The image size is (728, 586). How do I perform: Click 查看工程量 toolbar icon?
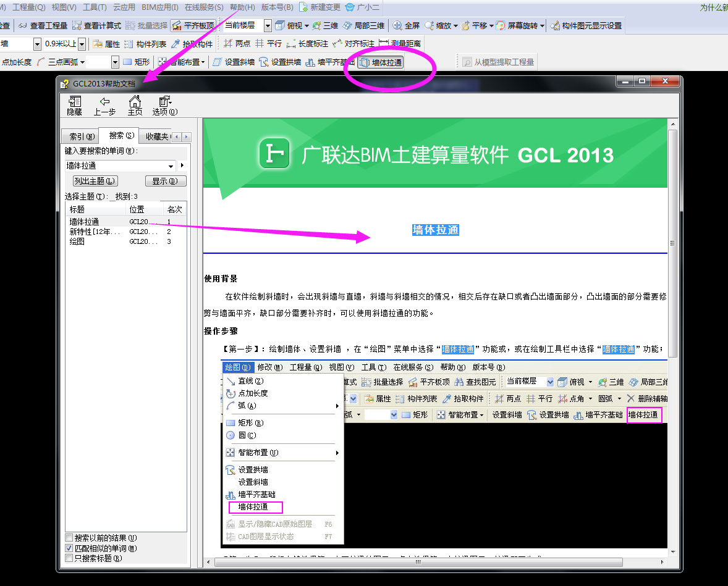tap(43, 25)
